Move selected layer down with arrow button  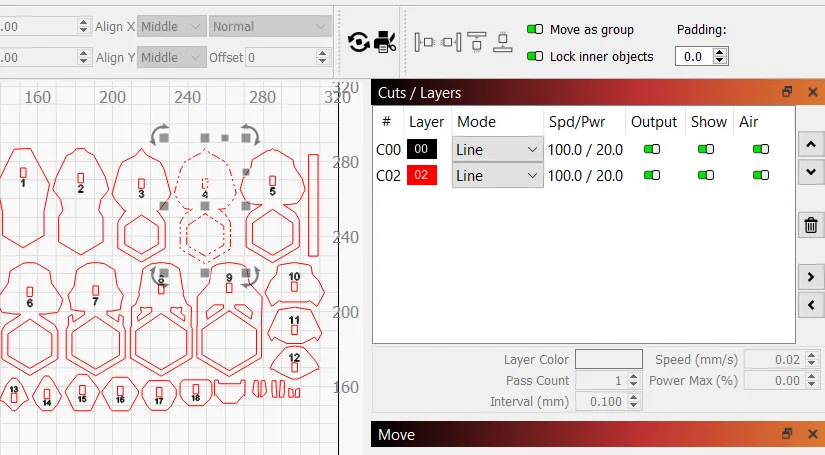click(811, 172)
